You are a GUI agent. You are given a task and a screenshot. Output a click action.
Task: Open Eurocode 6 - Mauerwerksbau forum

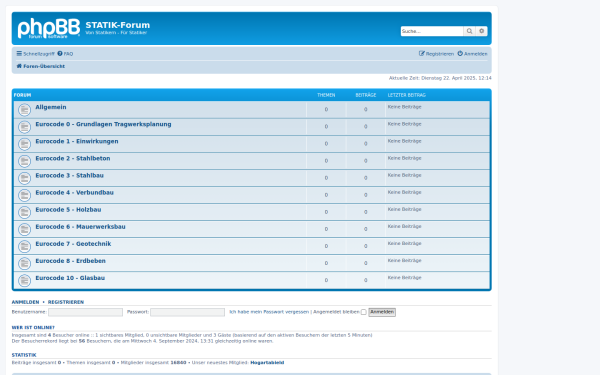(80, 227)
